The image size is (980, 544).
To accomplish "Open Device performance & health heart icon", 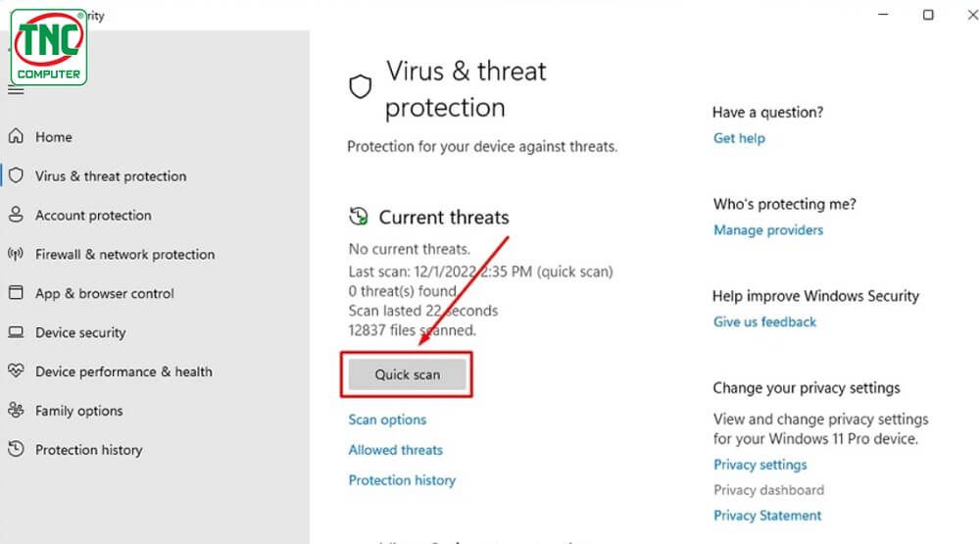I will tap(16, 371).
